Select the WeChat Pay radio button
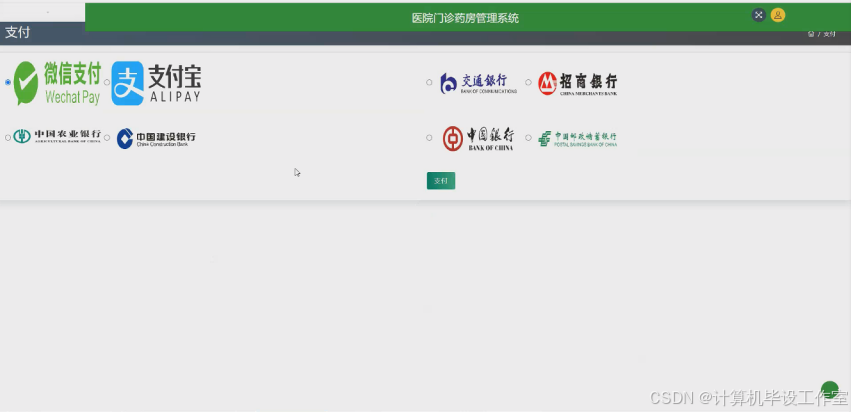Screen dimensions: 852x413 pyautogui.click(x=8, y=83)
